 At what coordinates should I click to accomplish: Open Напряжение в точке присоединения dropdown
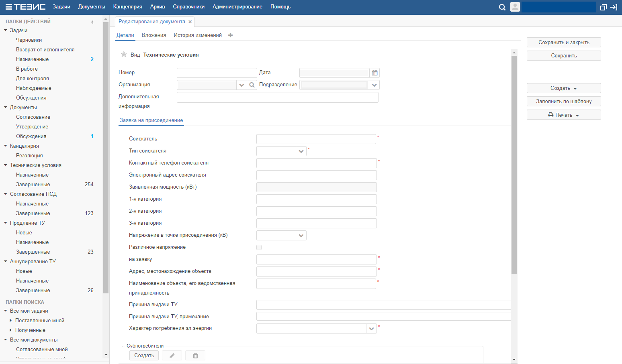click(301, 236)
